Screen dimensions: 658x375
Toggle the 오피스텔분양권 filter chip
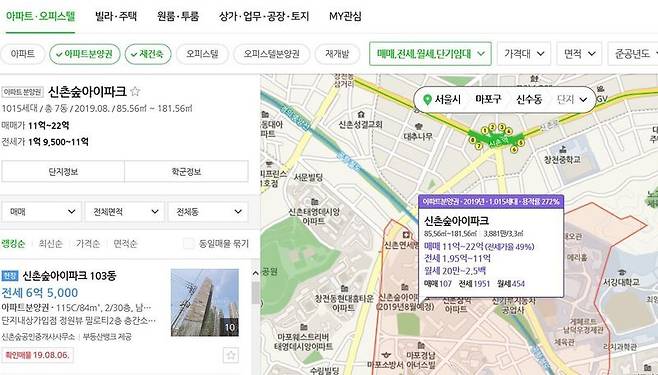[272, 54]
